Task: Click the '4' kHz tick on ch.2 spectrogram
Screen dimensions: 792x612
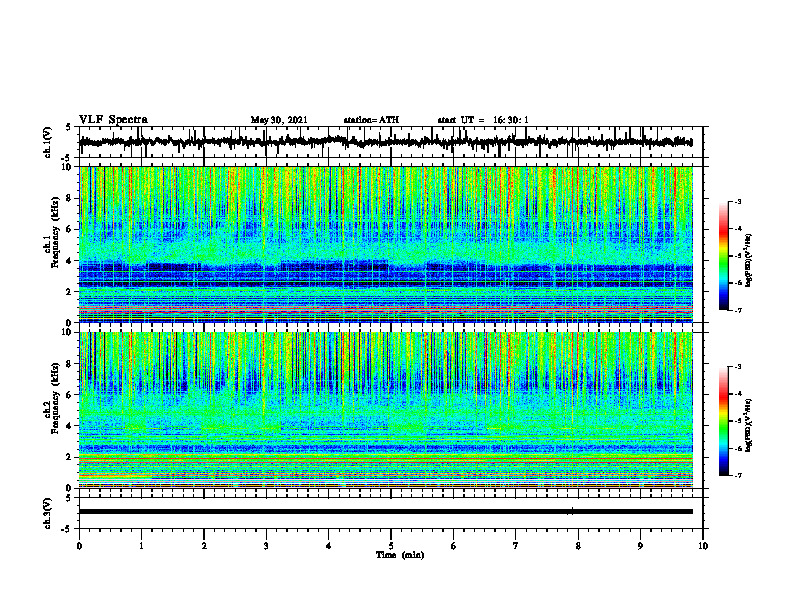Action: click(69, 426)
